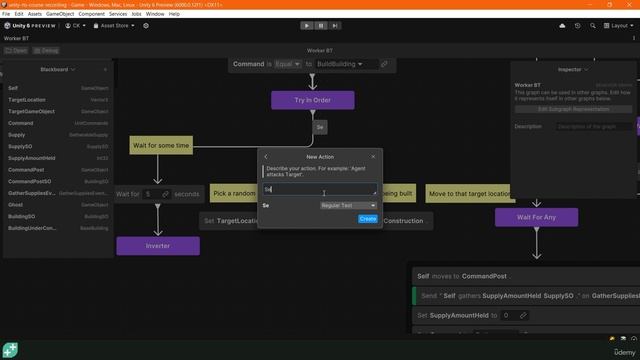The width and height of the screenshot is (640, 360).
Task: Select the Supply variable in Blackboard
Action: click(58, 135)
